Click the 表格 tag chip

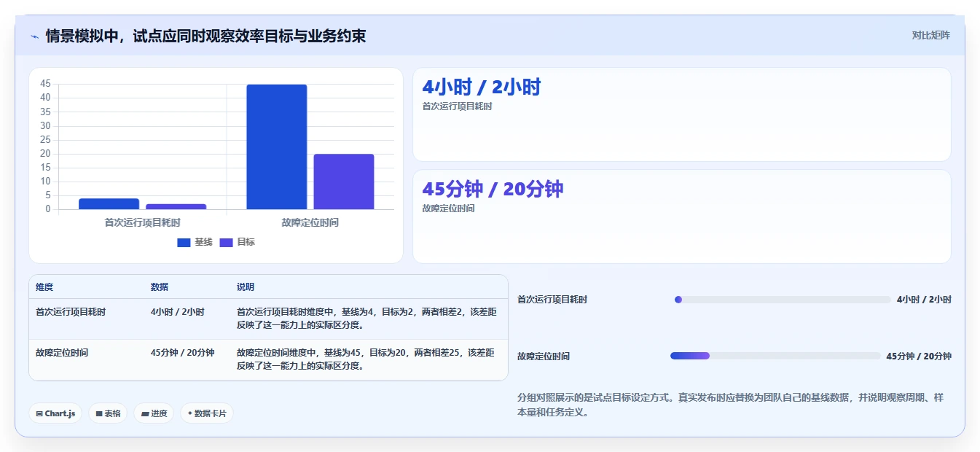tap(108, 413)
